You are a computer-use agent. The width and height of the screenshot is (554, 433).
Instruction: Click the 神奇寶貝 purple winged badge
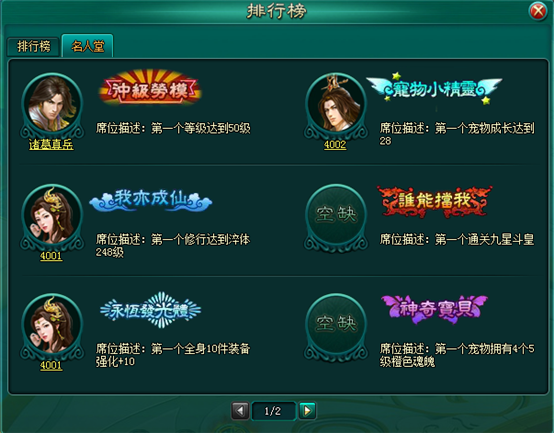point(434,309)
